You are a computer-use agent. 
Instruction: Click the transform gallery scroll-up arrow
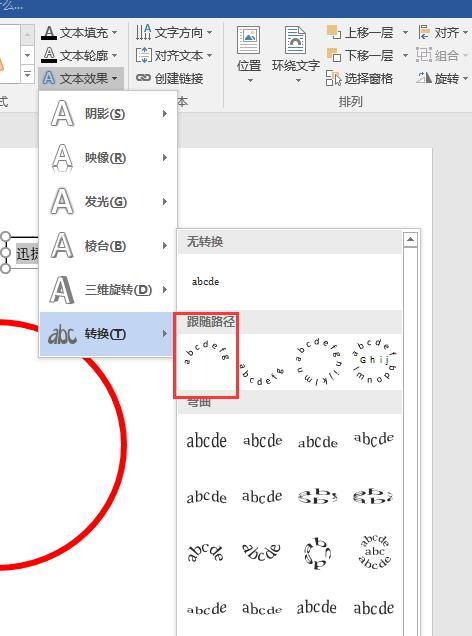click(410, 239)
